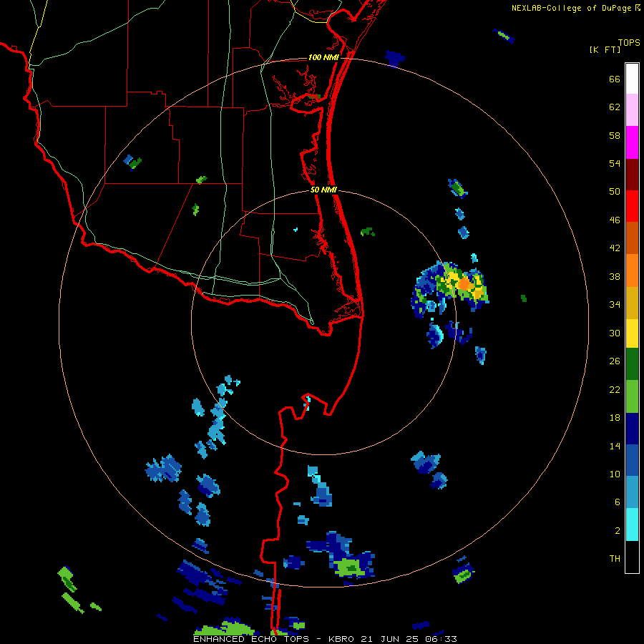Click the 50 value on the legend
The image size is (644, 644).
click(615, 192)
